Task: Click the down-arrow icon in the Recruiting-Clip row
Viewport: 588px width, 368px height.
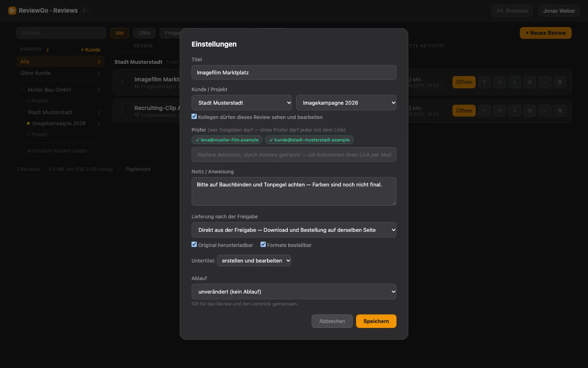Action: point(514,111)
